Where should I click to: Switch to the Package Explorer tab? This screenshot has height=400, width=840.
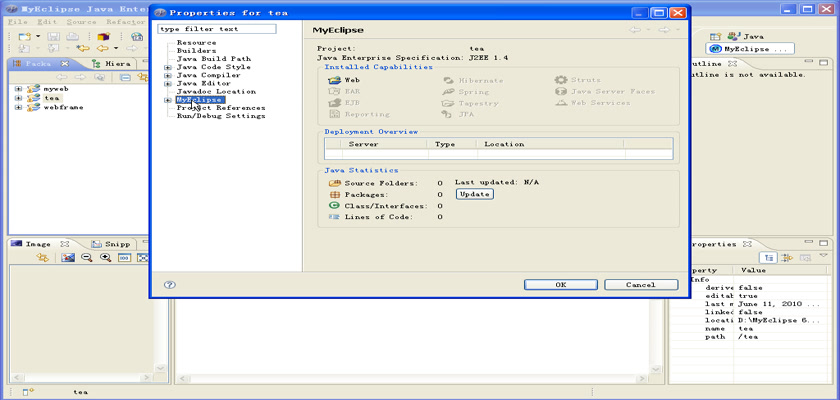point(38,63)
